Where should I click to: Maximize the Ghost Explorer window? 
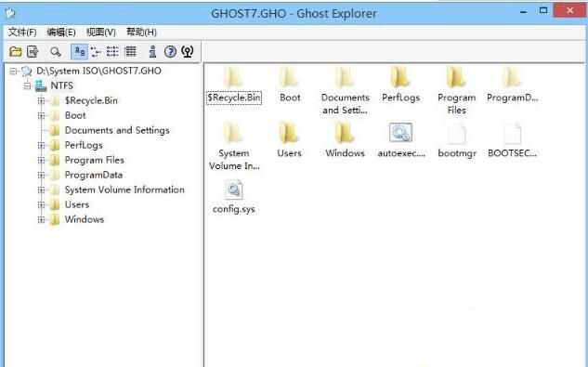[x=543, y=10]
